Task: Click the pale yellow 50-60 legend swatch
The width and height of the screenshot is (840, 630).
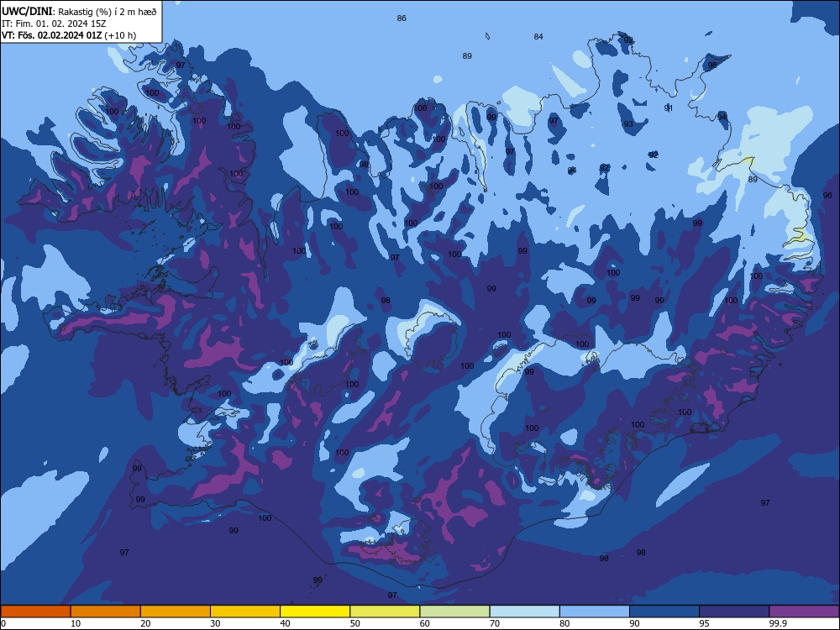Action: coord(385,612)
